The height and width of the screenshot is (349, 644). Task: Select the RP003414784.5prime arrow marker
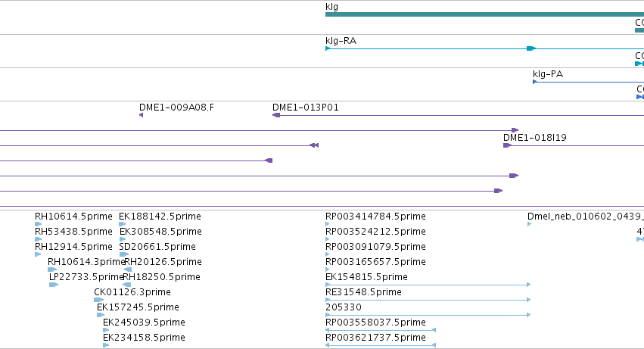point(328,224)
